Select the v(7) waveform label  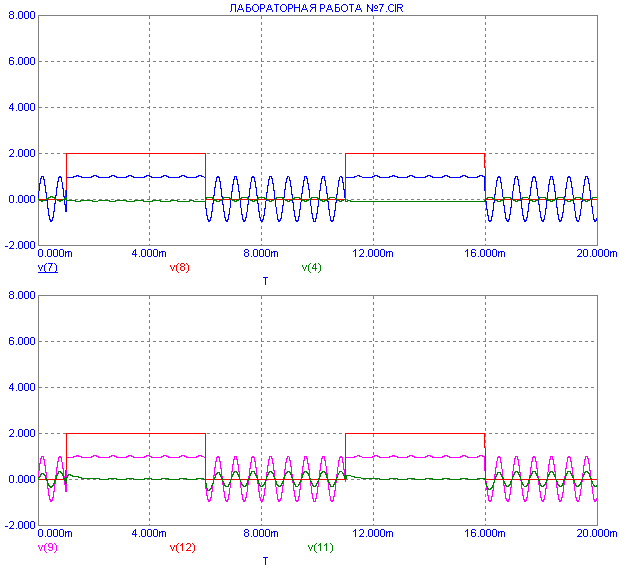(x=48, y=267)
